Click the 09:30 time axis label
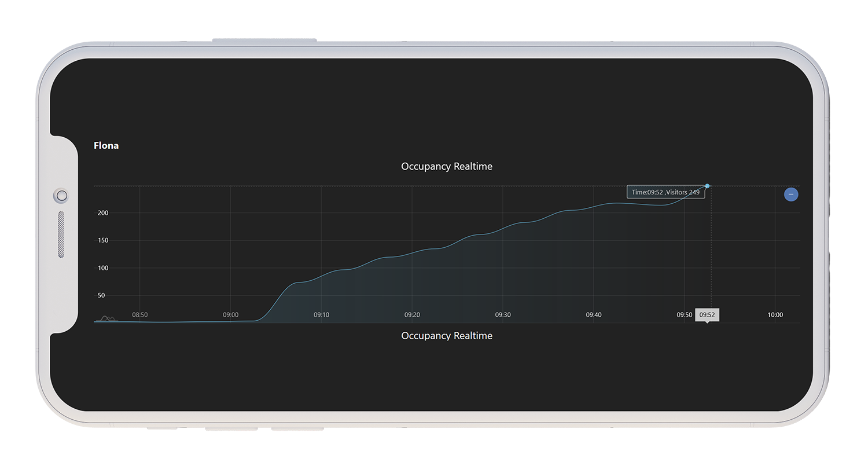Viewport: 868px width, 462px height. click(503, 315)
